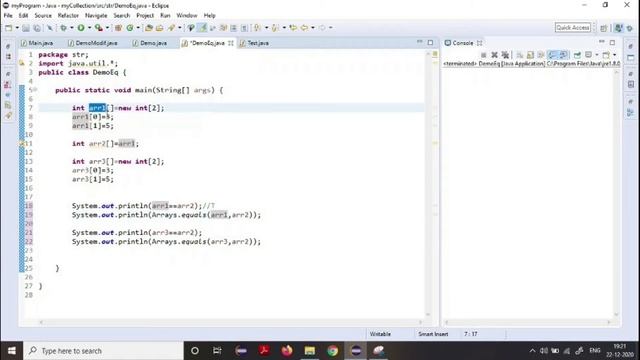
Task: Maximize the Console view panel
Action: tap(612, 42)
